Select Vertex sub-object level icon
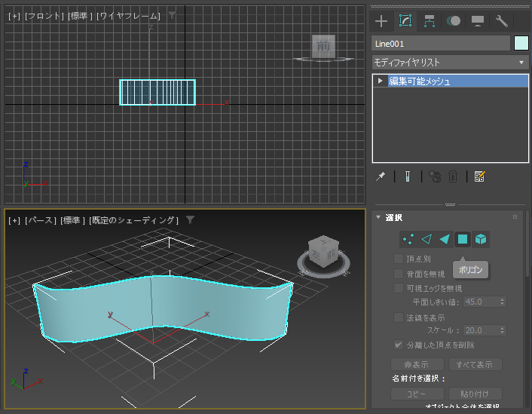 click(x=408, y=239)
